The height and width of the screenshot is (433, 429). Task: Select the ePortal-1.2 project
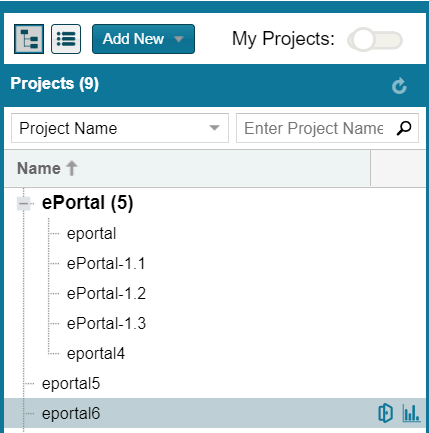click(106, 294)
